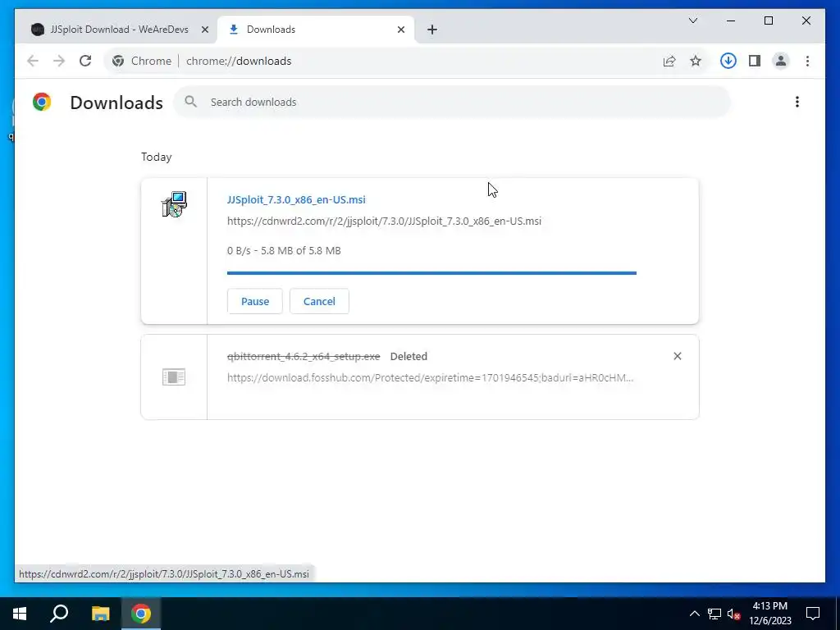Click the Chrome taskbar icon
840x630 pixels.
click(x=141, y=614)
